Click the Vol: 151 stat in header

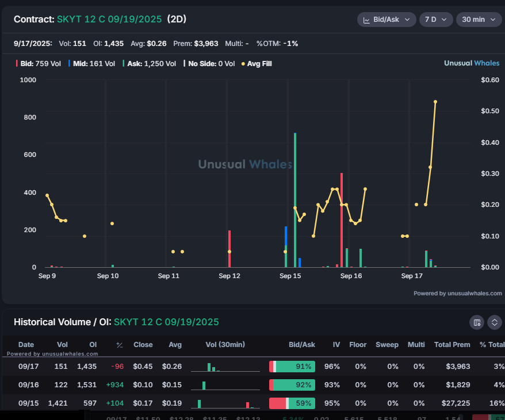(x=72, y=44)
